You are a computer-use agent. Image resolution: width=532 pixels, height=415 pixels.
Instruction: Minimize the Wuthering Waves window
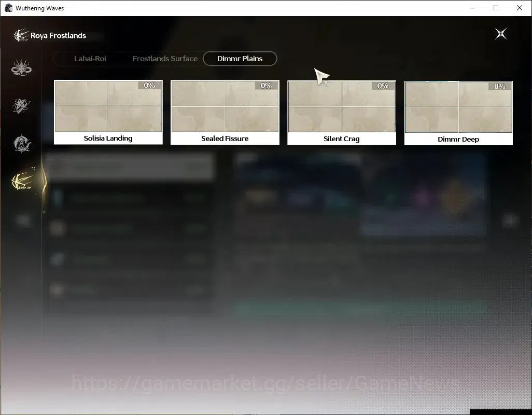(x=472, y=8)
